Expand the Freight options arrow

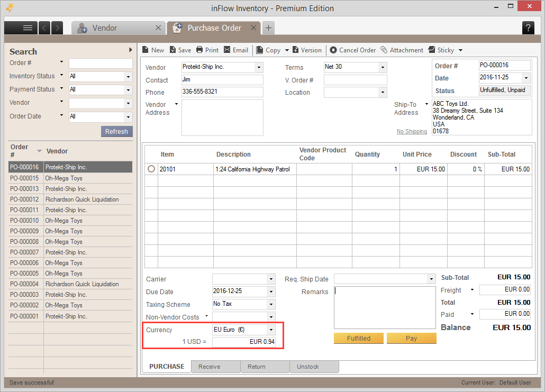pos(472,289)
